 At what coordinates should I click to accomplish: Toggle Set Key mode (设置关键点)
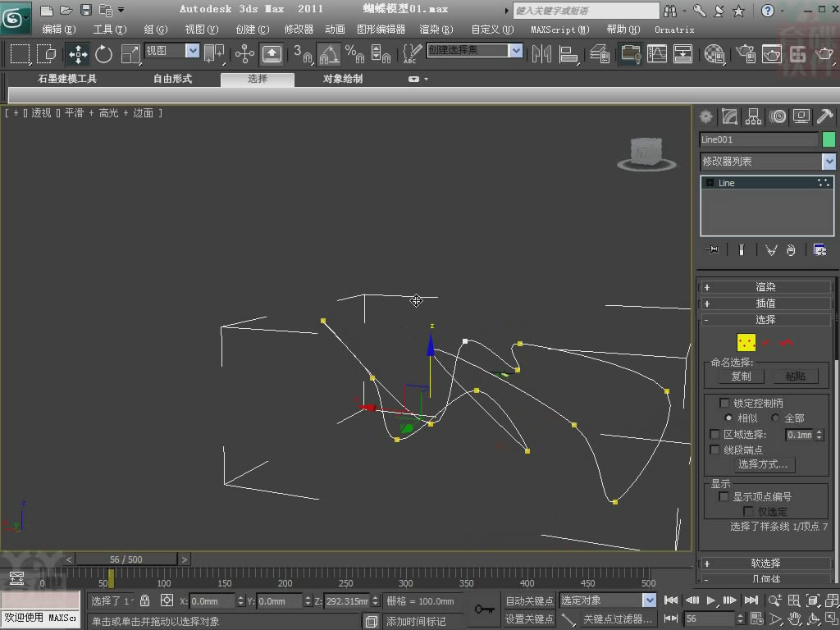click(529, 619)
